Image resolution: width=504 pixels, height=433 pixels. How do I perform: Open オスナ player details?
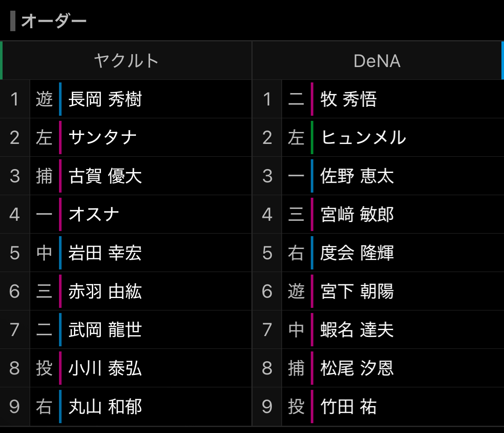(94, 214)
